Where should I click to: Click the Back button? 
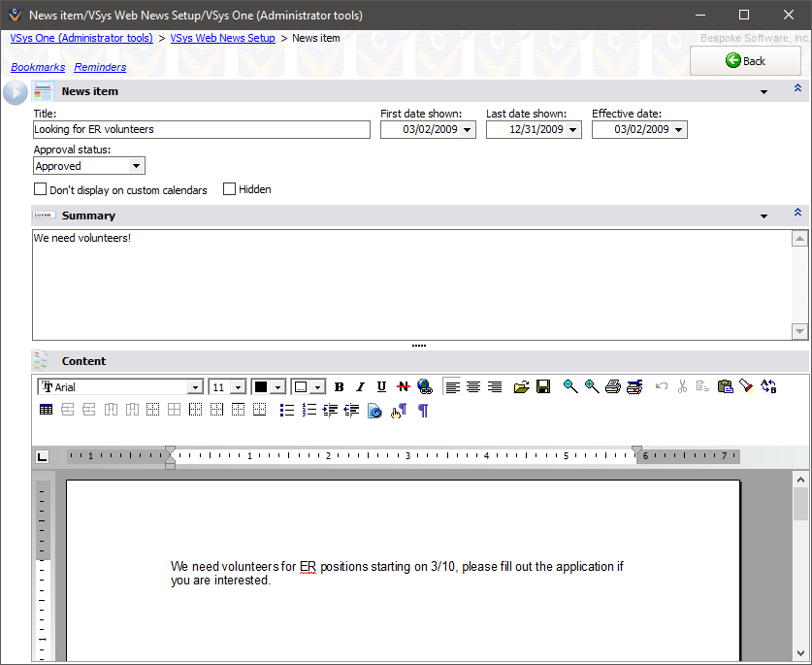[745, 60]
